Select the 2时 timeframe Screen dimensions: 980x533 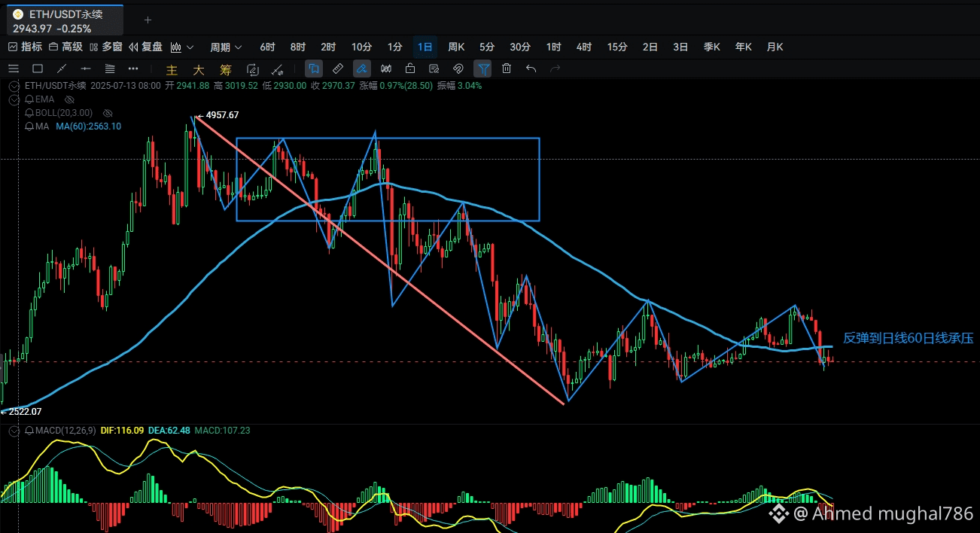328,47
